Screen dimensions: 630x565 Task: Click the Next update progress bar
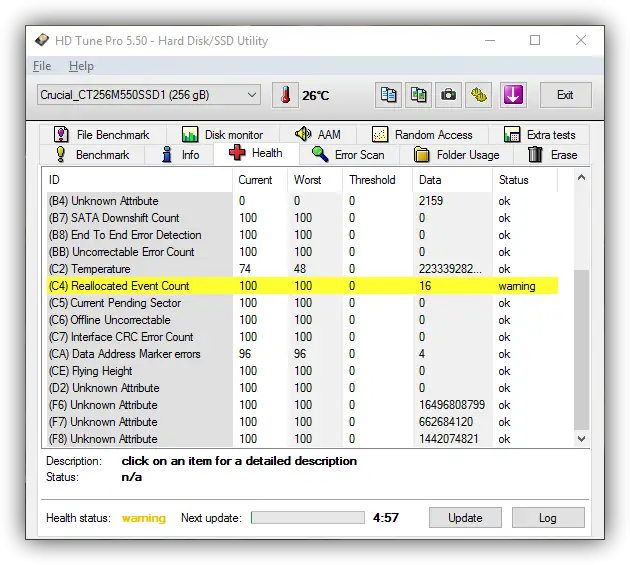click(x=307, y=518)
